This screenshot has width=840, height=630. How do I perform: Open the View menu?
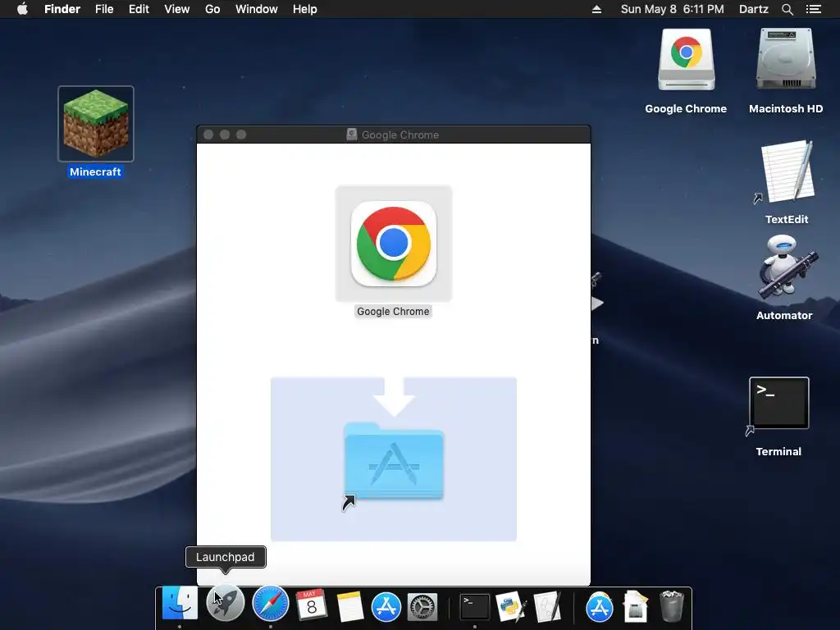(x=177, y=9)
